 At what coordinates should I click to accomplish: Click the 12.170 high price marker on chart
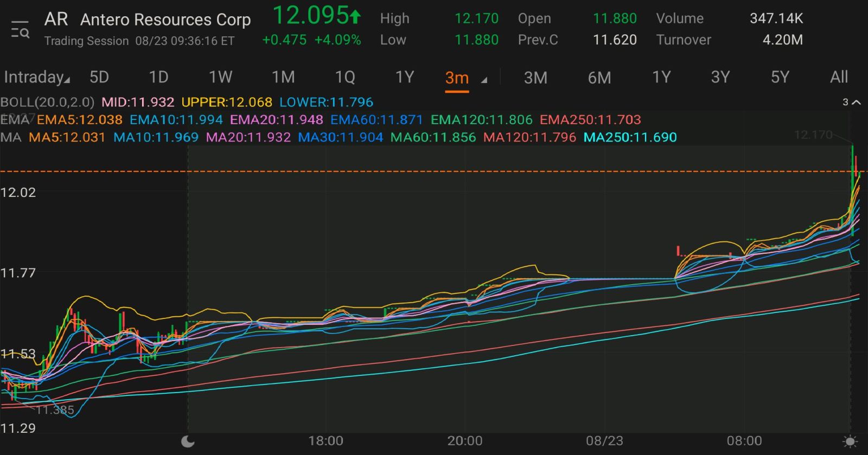(813, 134)
